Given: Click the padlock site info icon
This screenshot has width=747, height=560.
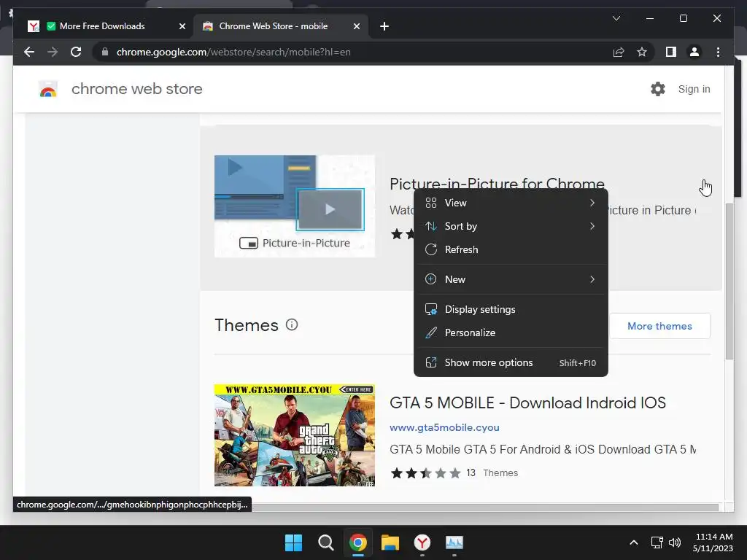Looking at the screenshot, I should 105,52.
